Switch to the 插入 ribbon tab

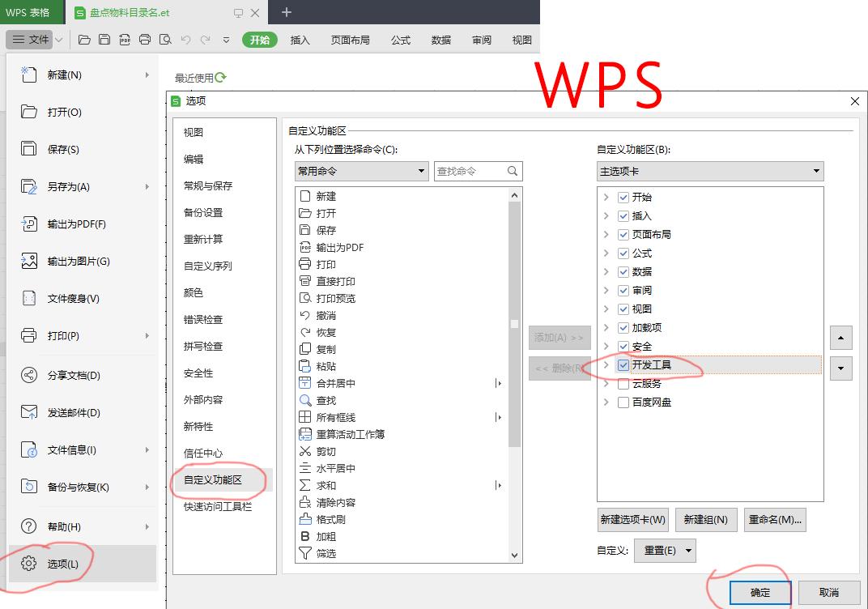tap(300, 39)
